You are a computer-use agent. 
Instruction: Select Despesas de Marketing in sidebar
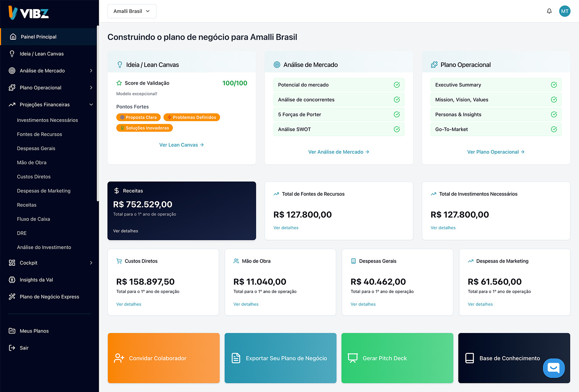pos(43,191)
